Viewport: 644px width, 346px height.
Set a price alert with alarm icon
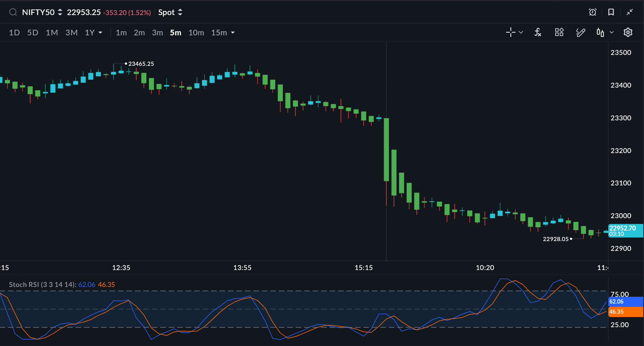[592, 12]
